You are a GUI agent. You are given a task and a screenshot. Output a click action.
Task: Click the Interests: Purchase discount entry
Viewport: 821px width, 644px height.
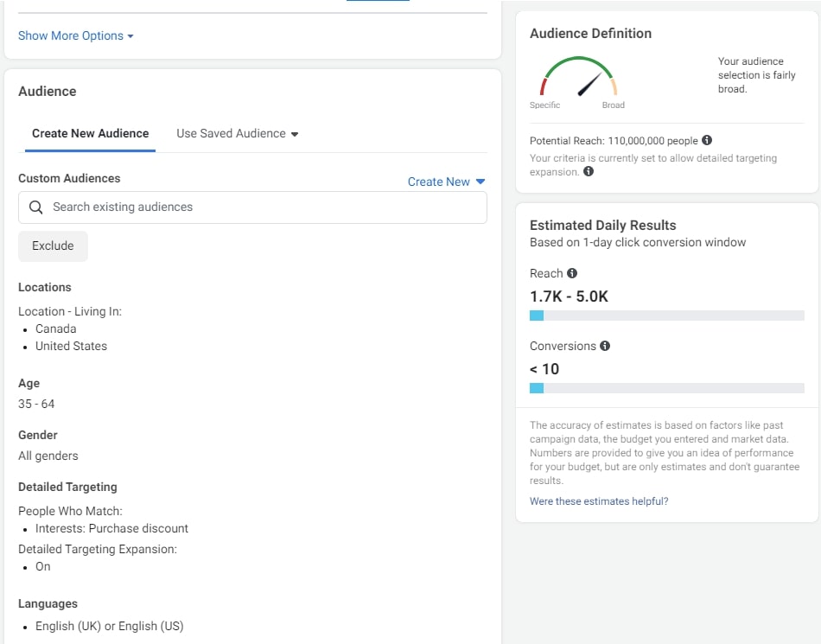(x=111, y=528)
